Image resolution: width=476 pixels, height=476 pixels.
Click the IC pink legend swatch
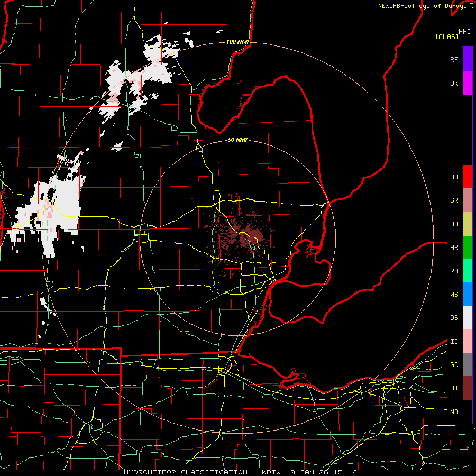point(467,341)
